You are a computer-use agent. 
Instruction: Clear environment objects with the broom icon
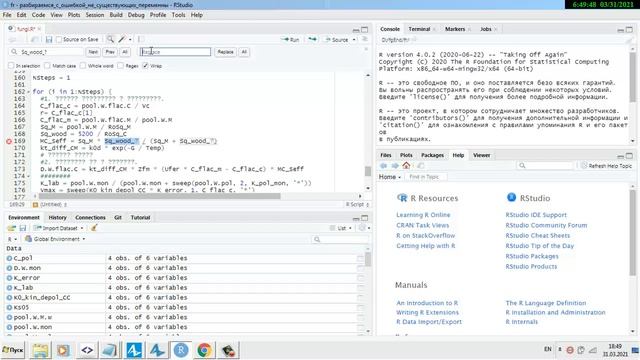94,228
